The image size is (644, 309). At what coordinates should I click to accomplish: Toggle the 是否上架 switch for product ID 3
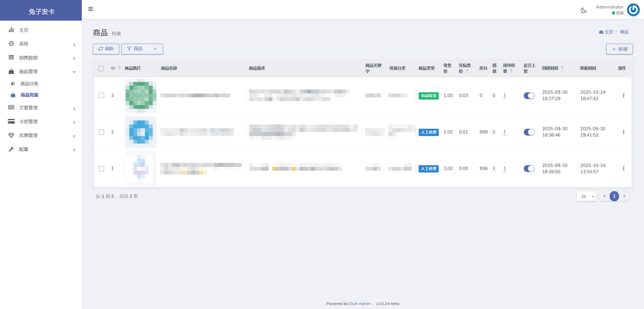pyautogui.click(x=529, y=95)
